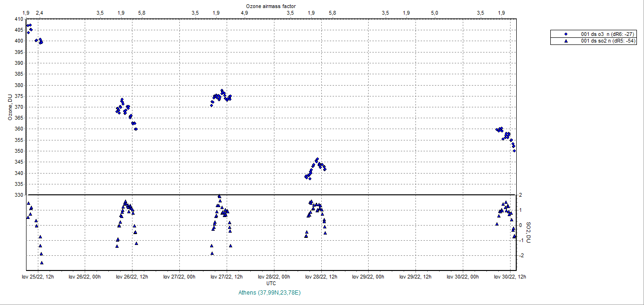Click the '370' ozone axis tick label

point(19,107)
